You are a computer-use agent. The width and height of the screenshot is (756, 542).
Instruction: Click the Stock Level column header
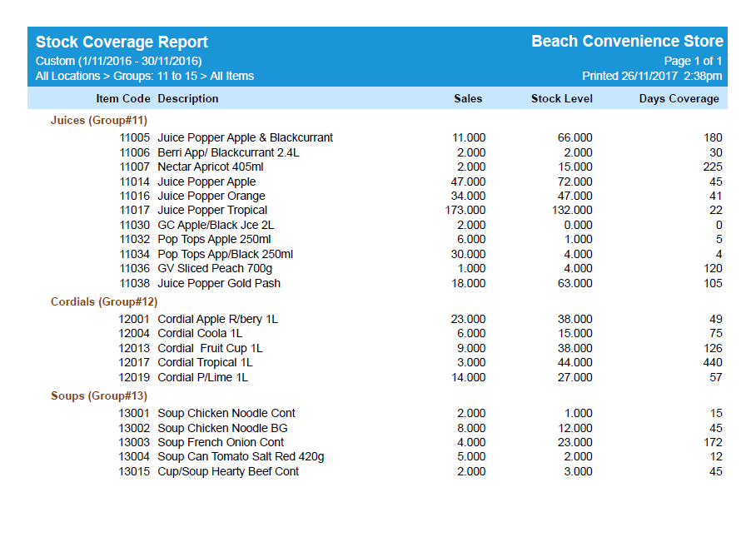click(562, 98)
